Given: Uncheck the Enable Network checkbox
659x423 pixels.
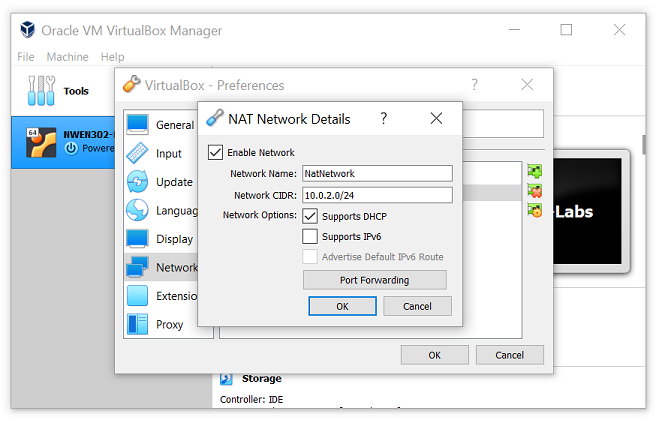Looking at the screenshot, I should tap(215, 152).
